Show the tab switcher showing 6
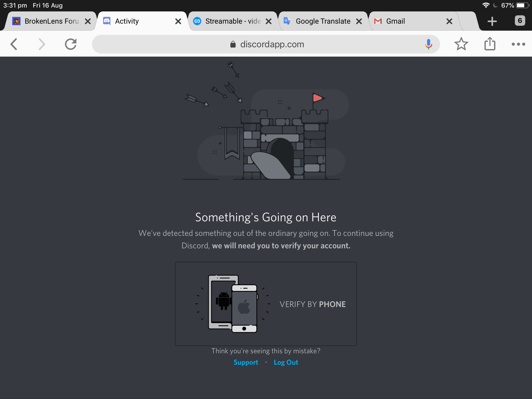This screenshot has height=399, width=532. point(520,21)
